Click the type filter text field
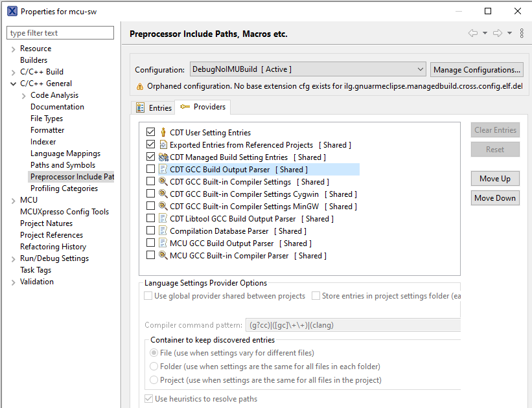 point(60,33)
